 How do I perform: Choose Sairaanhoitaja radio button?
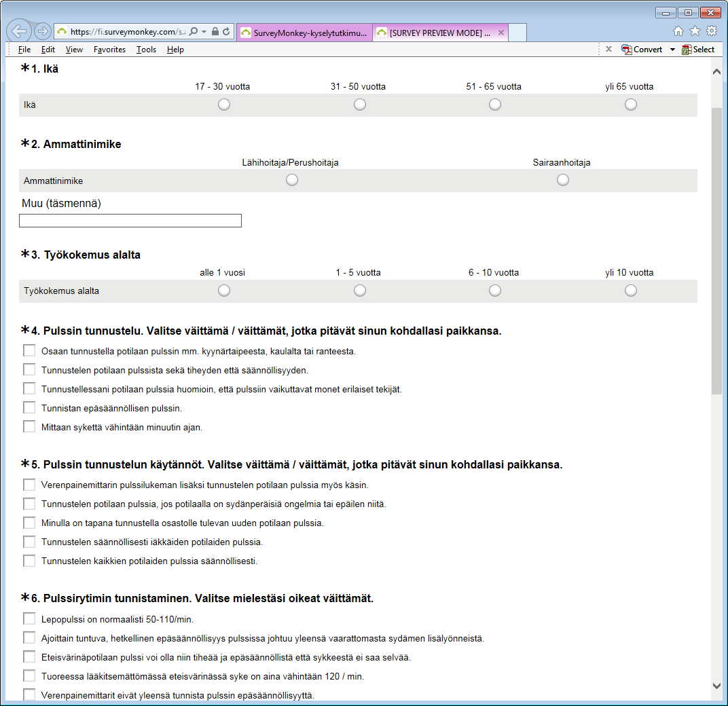click(563, 180)
